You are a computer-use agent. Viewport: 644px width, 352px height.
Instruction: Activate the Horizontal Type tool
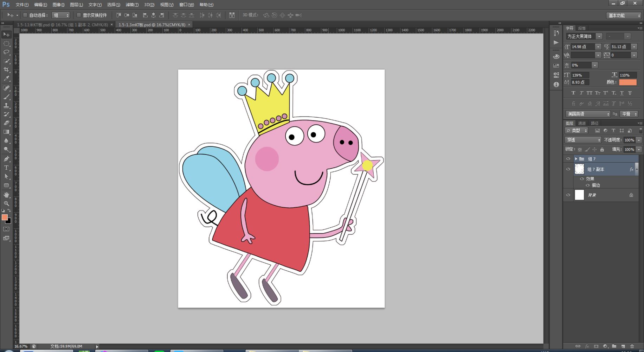pyautogui.click(x=6, y=168)
